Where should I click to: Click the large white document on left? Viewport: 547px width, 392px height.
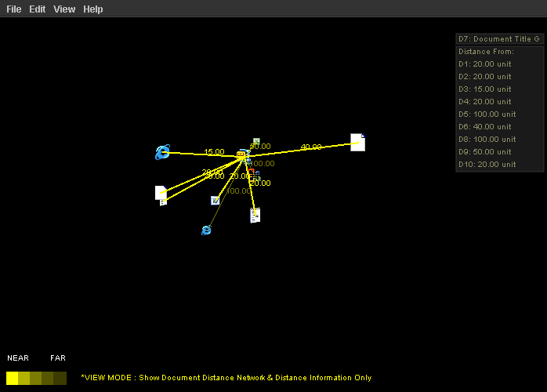[x=161, y=193]
